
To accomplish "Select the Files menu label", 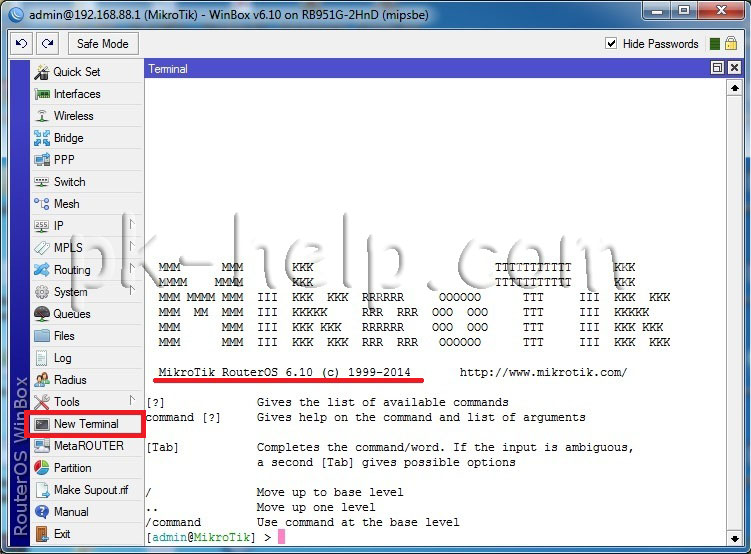I will pyautogui.click(x=64, y=336).
